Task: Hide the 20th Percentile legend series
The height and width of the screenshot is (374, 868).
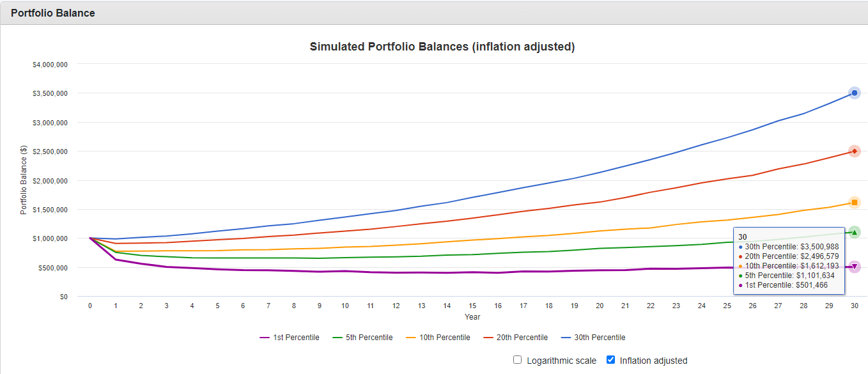Action: point(516,338)
